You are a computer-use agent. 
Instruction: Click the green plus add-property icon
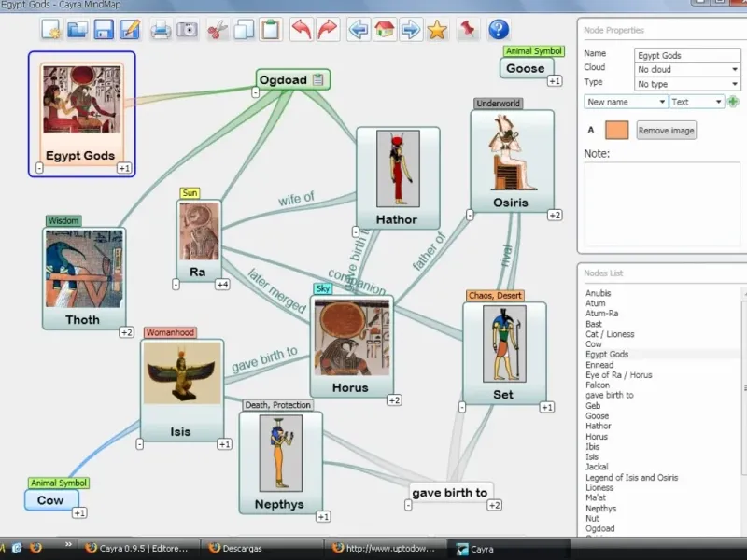(733, 102)
